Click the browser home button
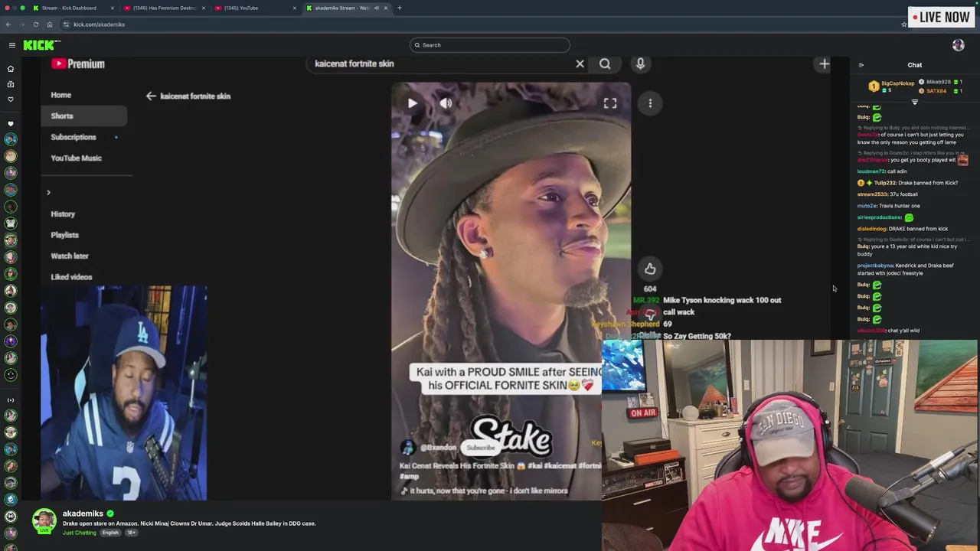980x551 pixels. coord(50,24)
